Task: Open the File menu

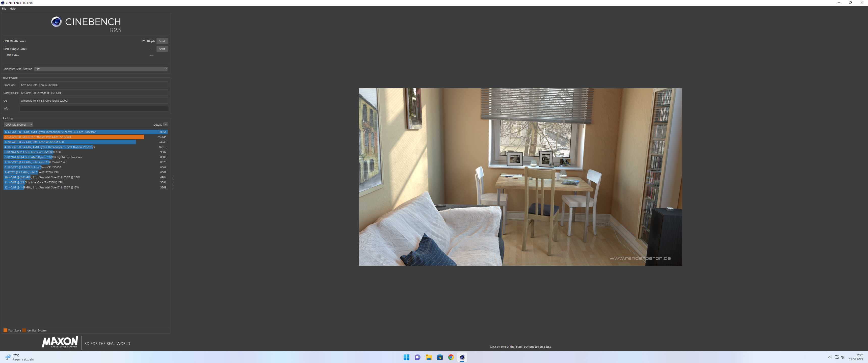Action: tap(4, 9)
